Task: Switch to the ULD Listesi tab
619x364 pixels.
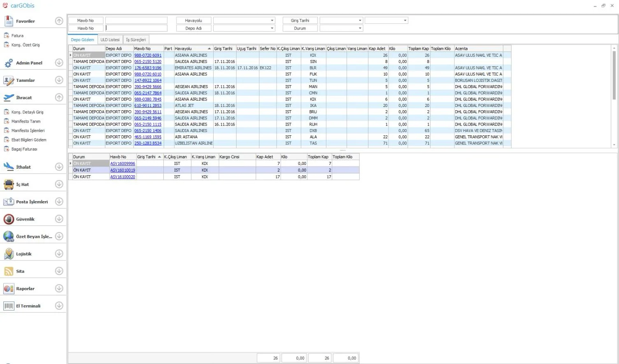Action: tap(110, 40)
